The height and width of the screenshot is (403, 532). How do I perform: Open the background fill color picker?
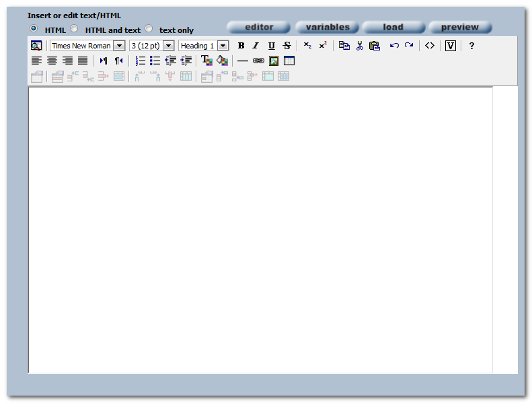[222, 61]
